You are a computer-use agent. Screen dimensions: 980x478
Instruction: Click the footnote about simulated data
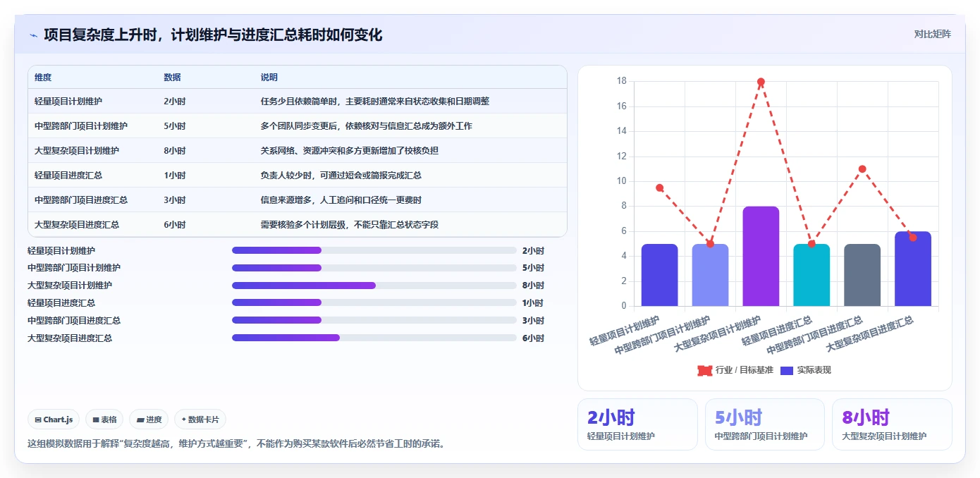(236, 444)
